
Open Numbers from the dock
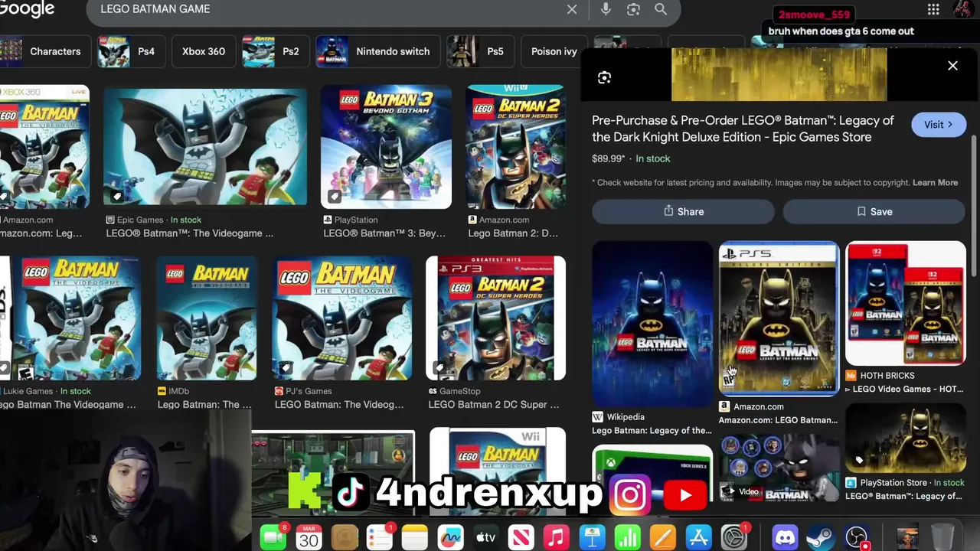pyautogui.click(x=628, y=537)
